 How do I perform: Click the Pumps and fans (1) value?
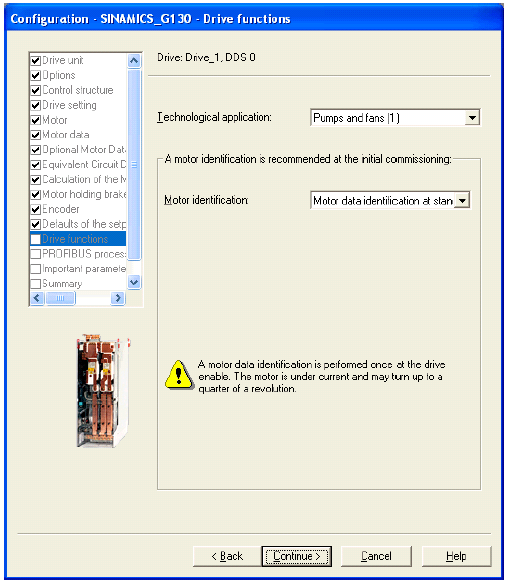click(x=356, y=118)
